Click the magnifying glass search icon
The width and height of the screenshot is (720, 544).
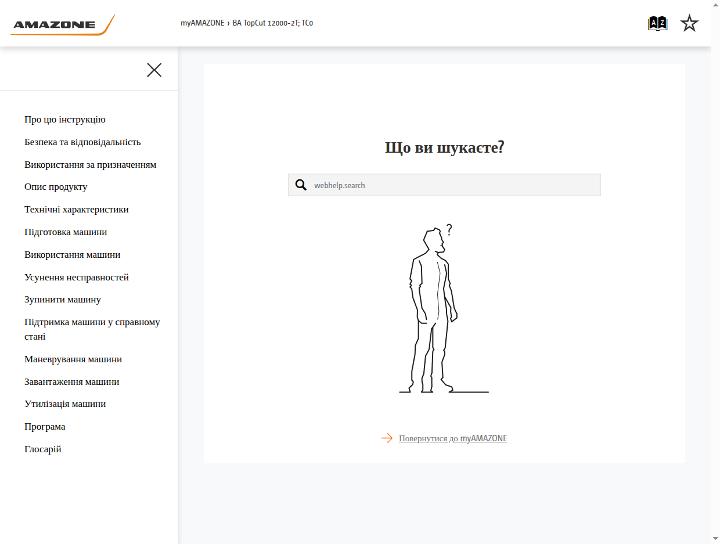301,185
